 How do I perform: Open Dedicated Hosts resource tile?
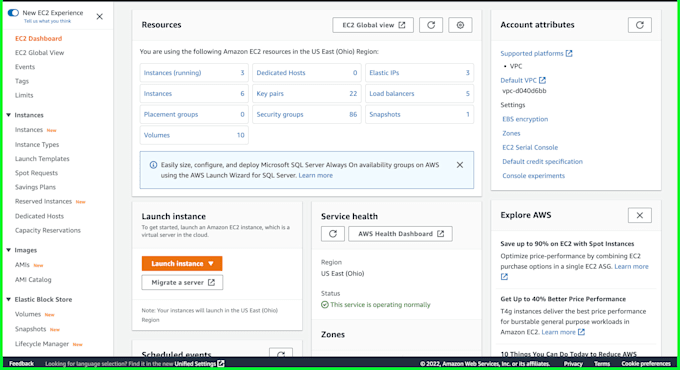click(x=307, y=73)
